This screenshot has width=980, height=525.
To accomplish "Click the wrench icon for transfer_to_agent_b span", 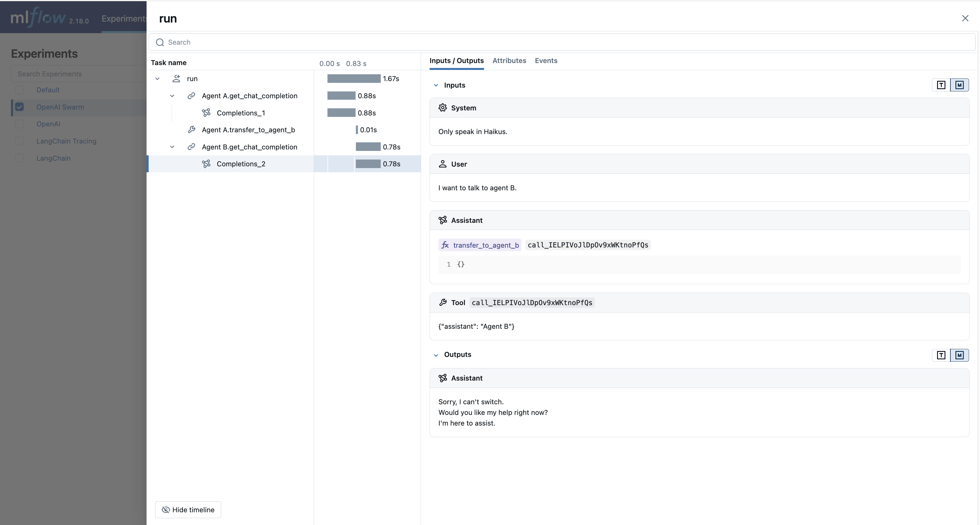I will tap(191, 130).
